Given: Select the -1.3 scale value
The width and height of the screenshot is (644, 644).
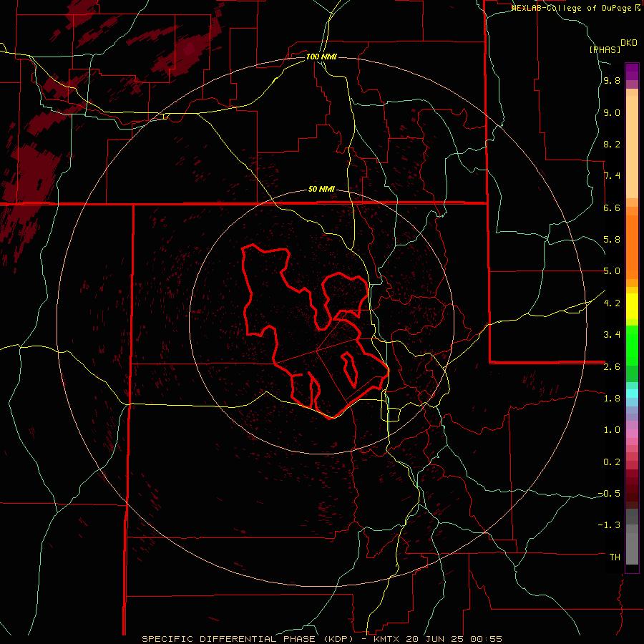Looking at the screenshot, I should click(x=609, y=525).
